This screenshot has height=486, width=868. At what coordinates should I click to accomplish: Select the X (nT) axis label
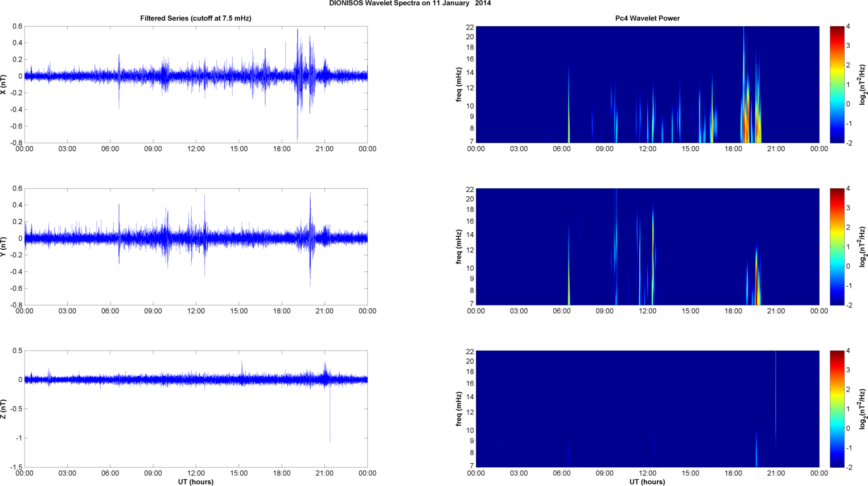click(4, 84)
